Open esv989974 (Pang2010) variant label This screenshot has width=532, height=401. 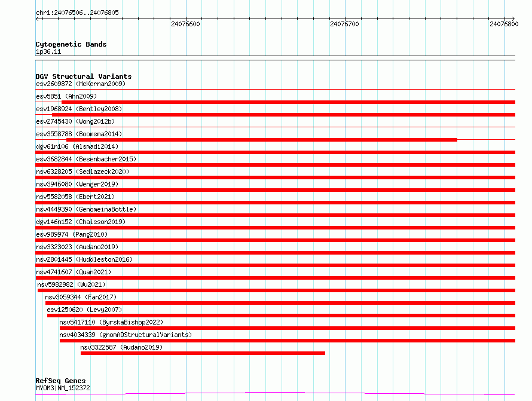point(72,234)
